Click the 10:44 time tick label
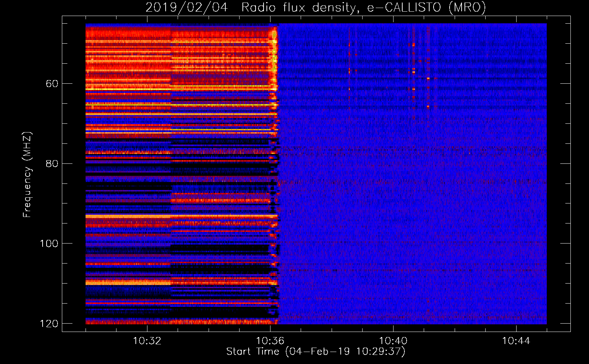The image size is (589, 364). coord(516,341)
